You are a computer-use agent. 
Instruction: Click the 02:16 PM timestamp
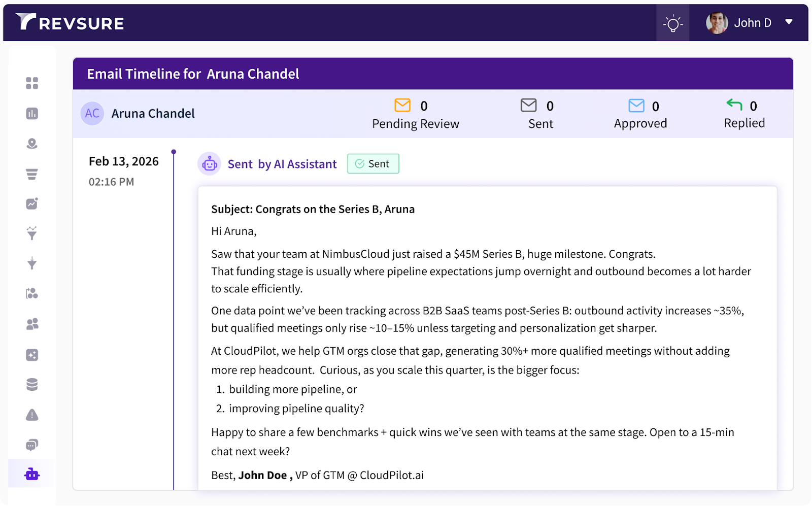tap(112, 182)
